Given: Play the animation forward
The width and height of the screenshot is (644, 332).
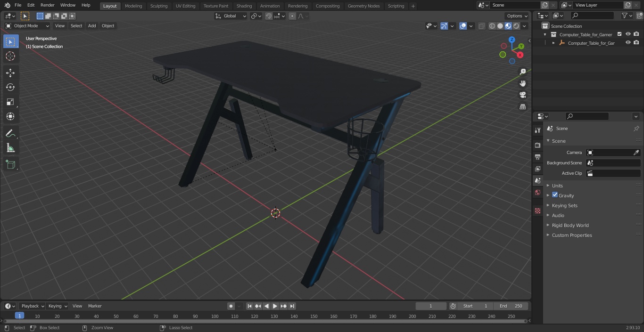Looking at the screenshot, I should (x=275, y=306).
